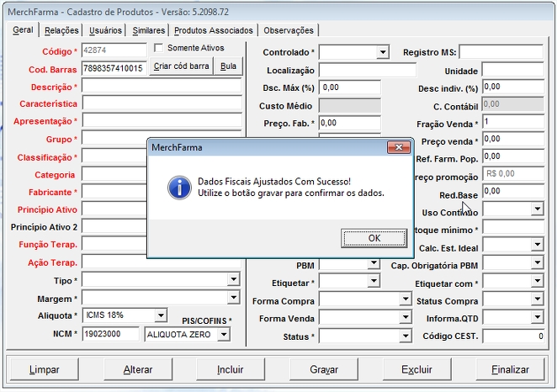Click OK in the MerchFarma dialog
Screen dimensions: 557x392
[x=374, y=238]
